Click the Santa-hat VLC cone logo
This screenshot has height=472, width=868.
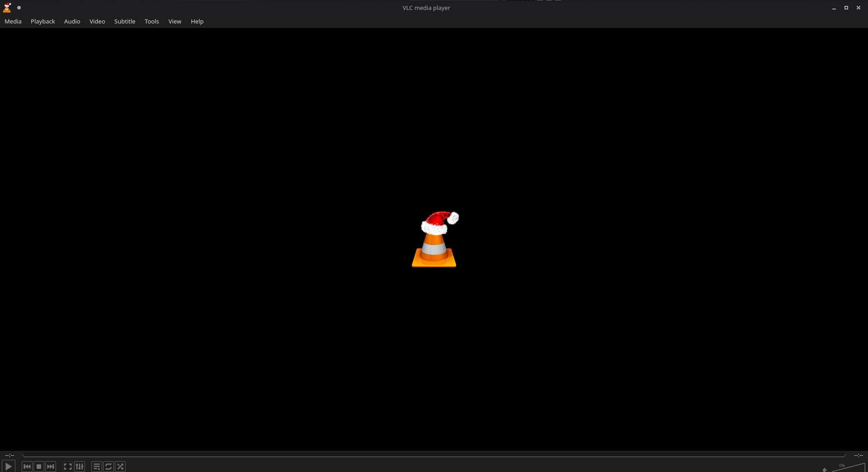coord(435,239)
